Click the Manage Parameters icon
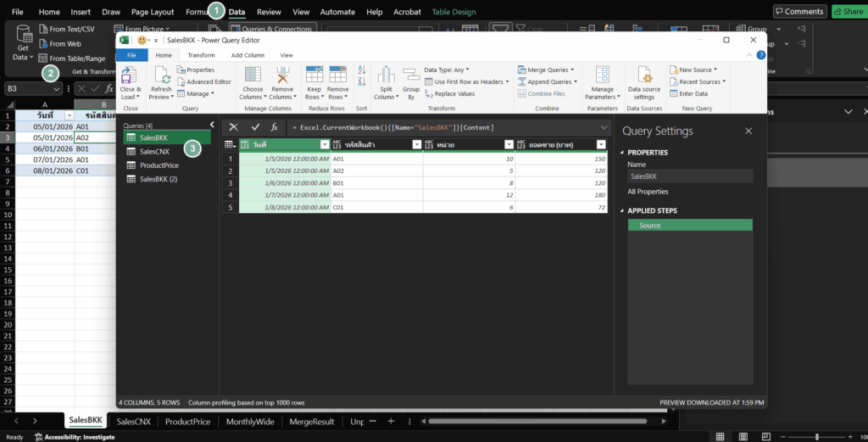Screen dimensions: 868x442 pyautogui.click(x=603, y=75)
